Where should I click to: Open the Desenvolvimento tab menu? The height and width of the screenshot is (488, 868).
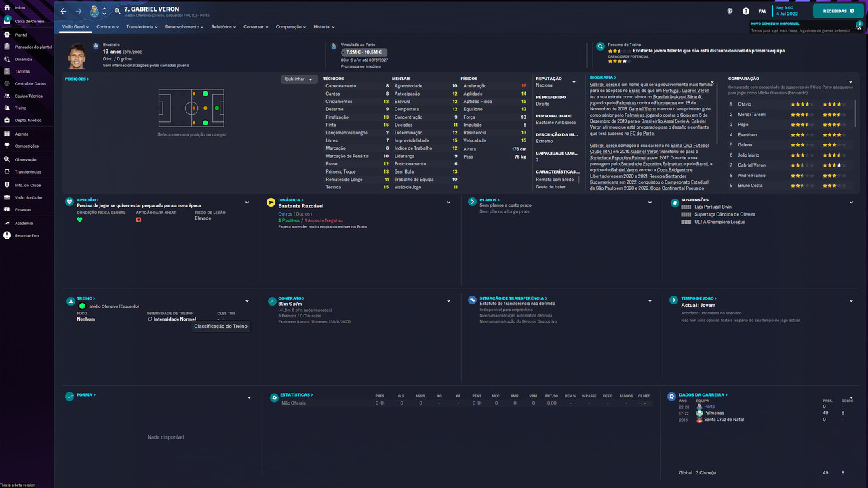tap(184, 27)
